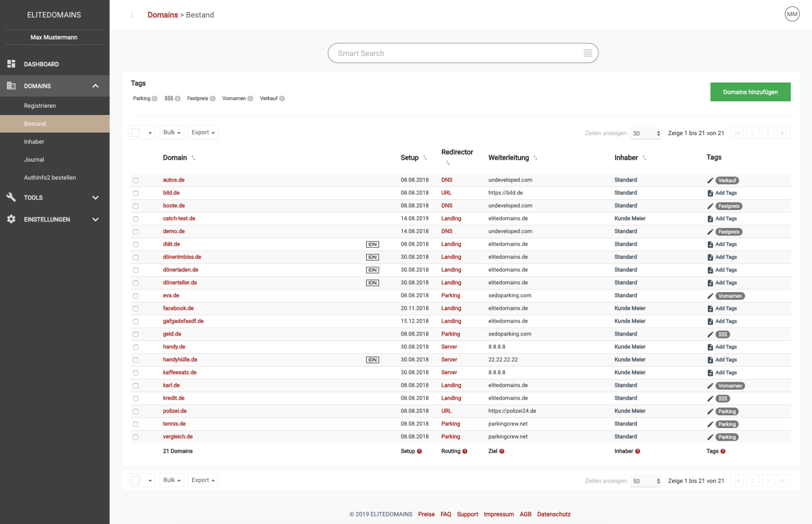Screen dimensions: 812x524
Task: Click the filter list icon in Smart Search
Action: tap(588, 53)
